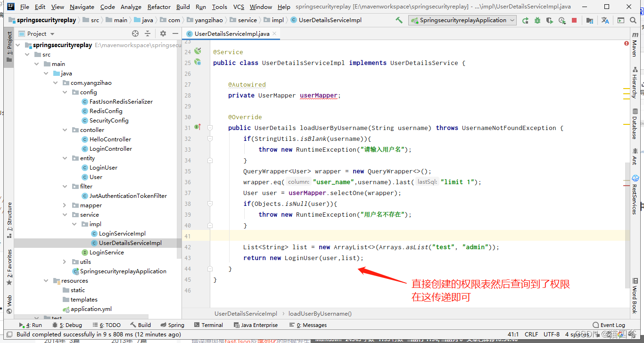Fold the loadUserByUsername method at line 31
Viewport: 644px width, 343px height.
(x=210, y=128)
